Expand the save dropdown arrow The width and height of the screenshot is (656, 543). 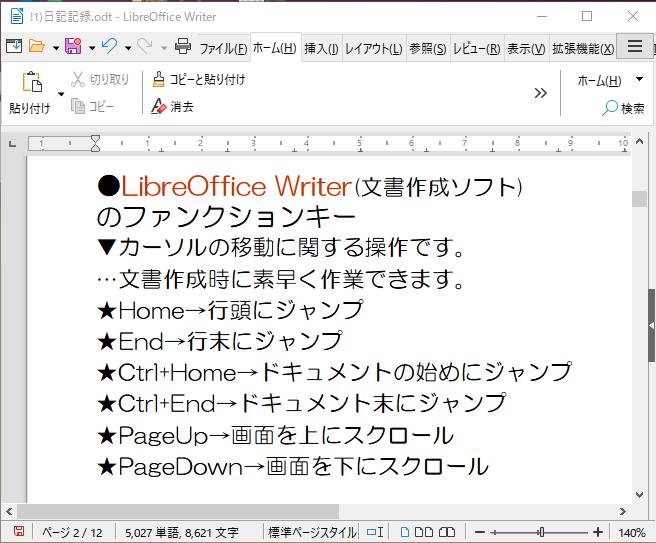[92, 48]
